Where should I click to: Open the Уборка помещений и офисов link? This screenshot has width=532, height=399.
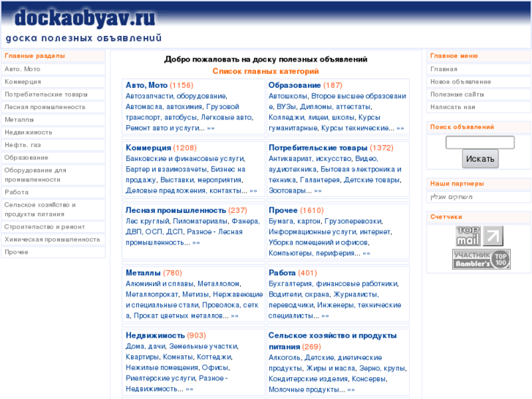click(x=318, y=242)
